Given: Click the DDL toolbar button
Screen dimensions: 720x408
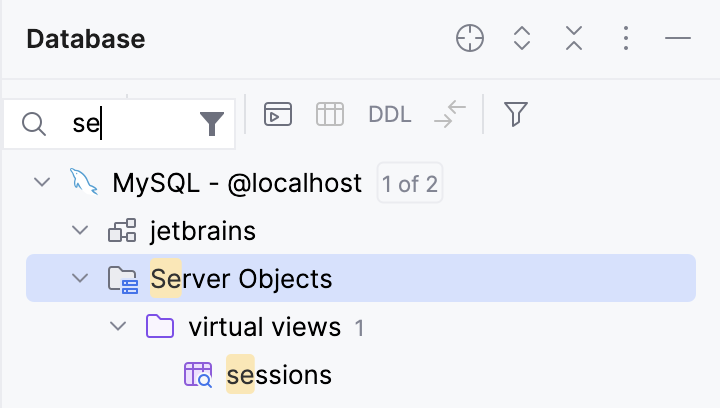Looking at the screenshot, I should (x=389, y=115).
